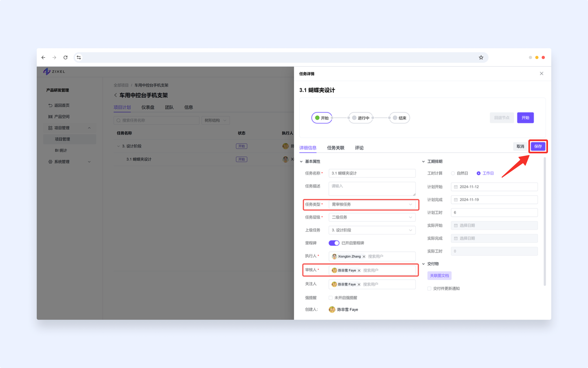
Task: Open site settings icon in address bar
Action: point(79,57)
